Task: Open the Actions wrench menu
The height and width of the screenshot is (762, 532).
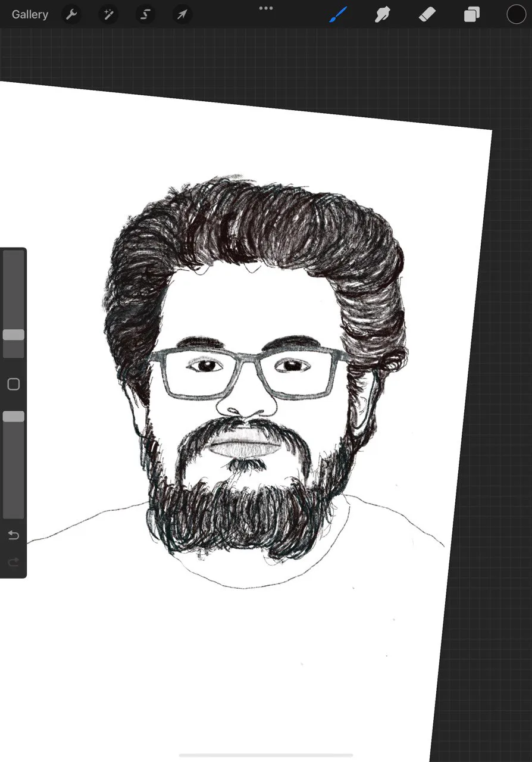Action: (71, 14)
